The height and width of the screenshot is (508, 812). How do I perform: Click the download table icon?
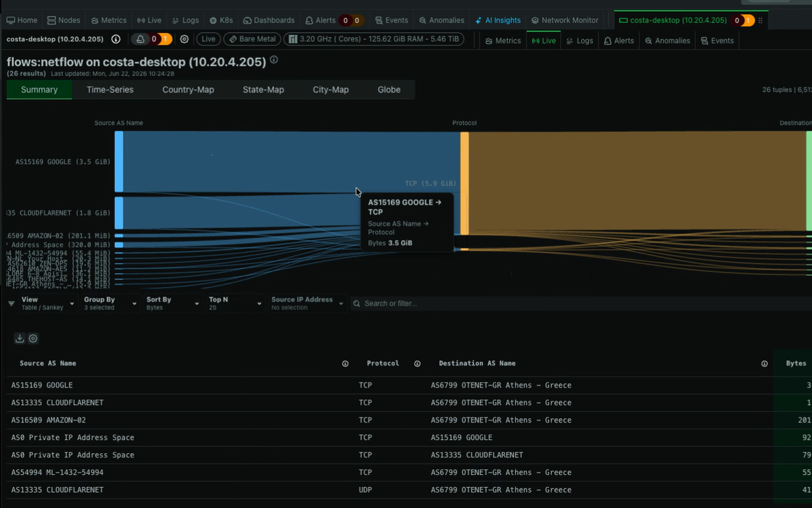[x=20, y=338]
